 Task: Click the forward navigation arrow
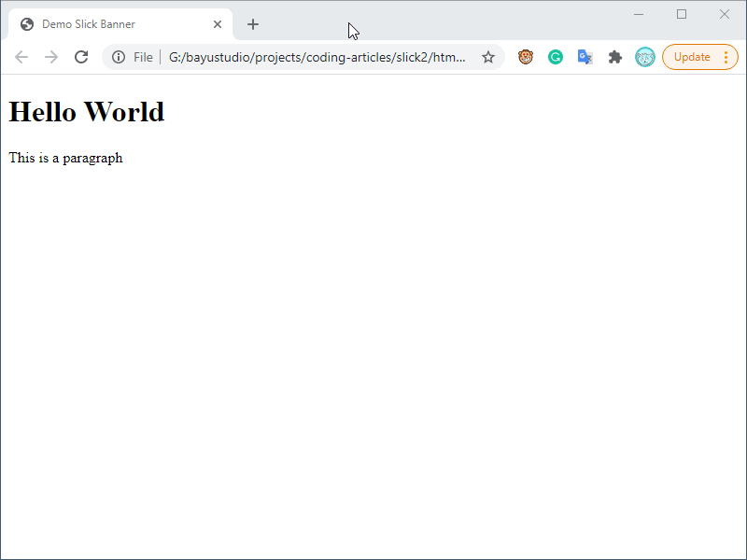click(51, 57)
